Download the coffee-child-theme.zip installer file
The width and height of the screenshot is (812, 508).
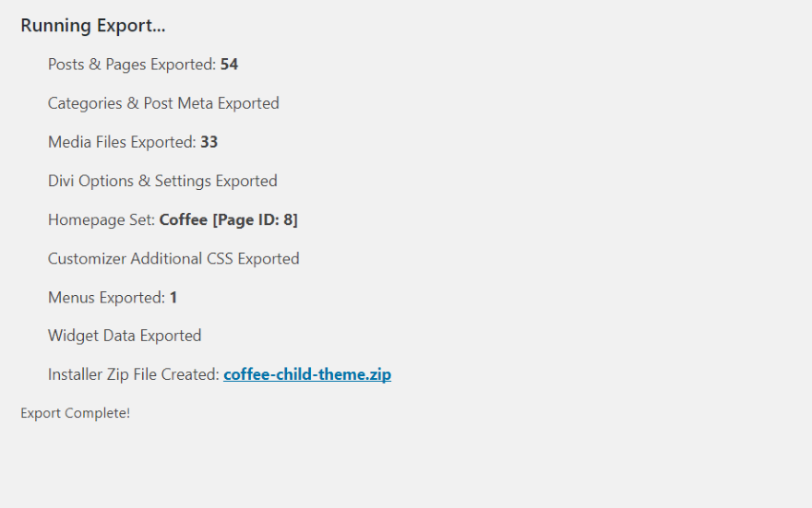pos(306,375)
